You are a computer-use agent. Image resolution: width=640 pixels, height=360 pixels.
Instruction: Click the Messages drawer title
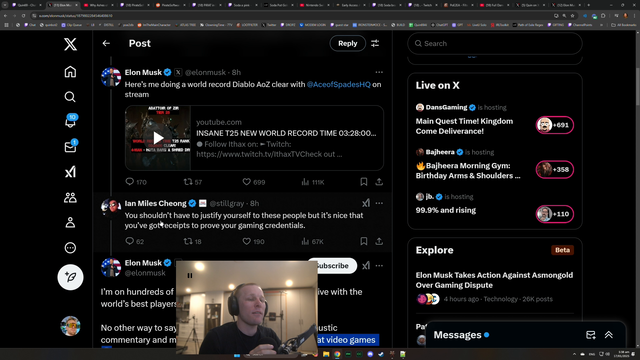point(457,335)
